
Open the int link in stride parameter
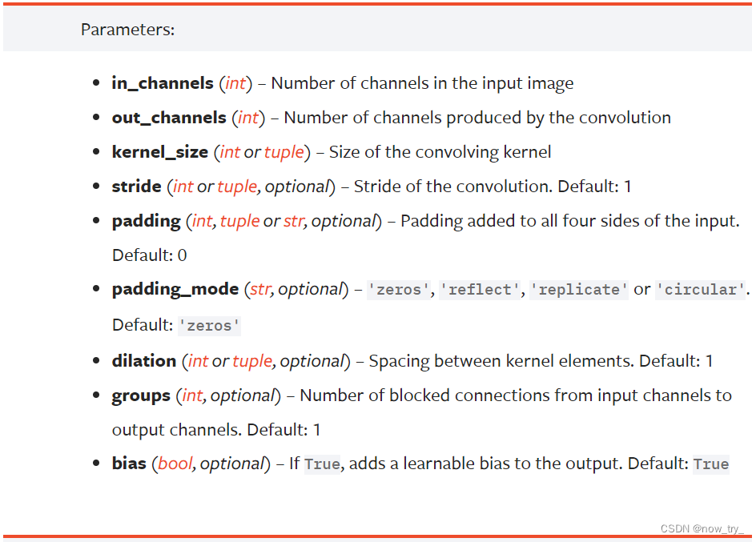click(183, 187)
